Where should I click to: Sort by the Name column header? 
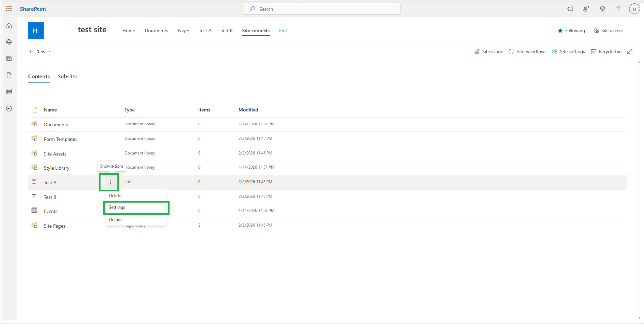(x=50, y=110)
